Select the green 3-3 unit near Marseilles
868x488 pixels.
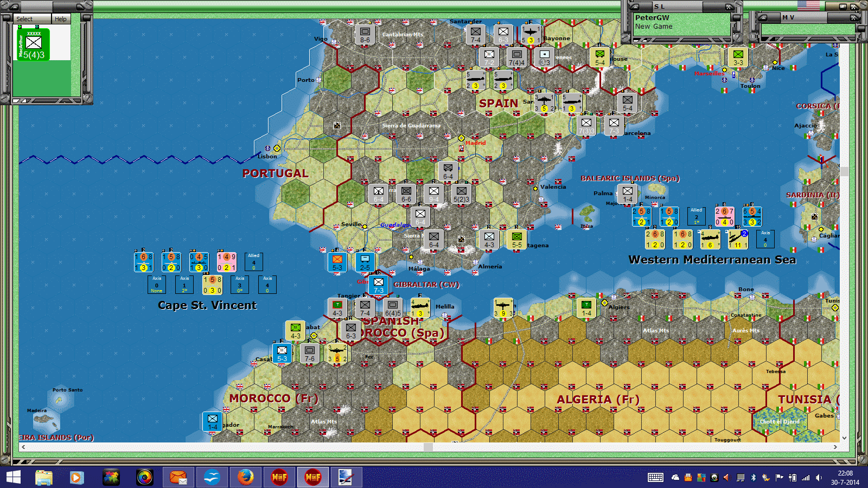point(738,57)
